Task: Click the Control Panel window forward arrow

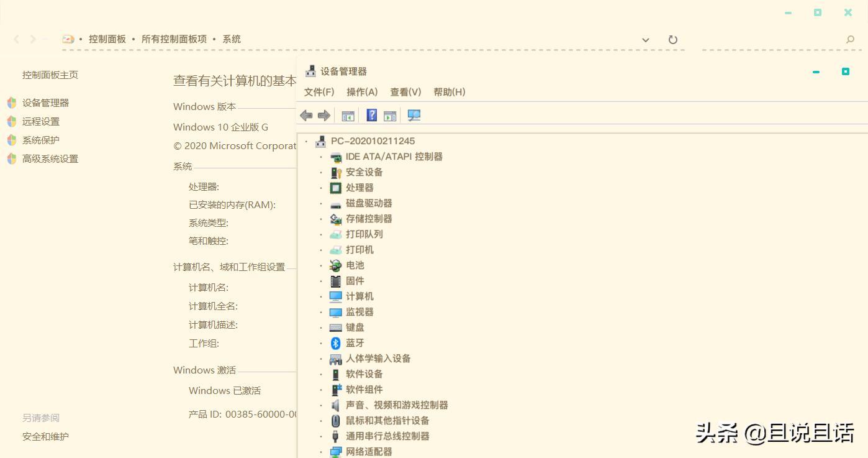Action: click(x=33, y=39)
